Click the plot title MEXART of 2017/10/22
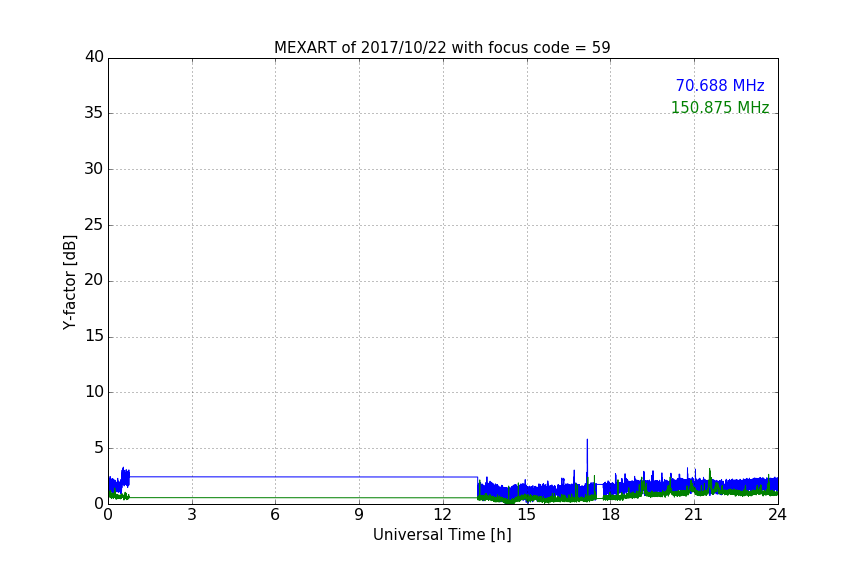This screenshot has height=576, width=864. pos(442,48)
